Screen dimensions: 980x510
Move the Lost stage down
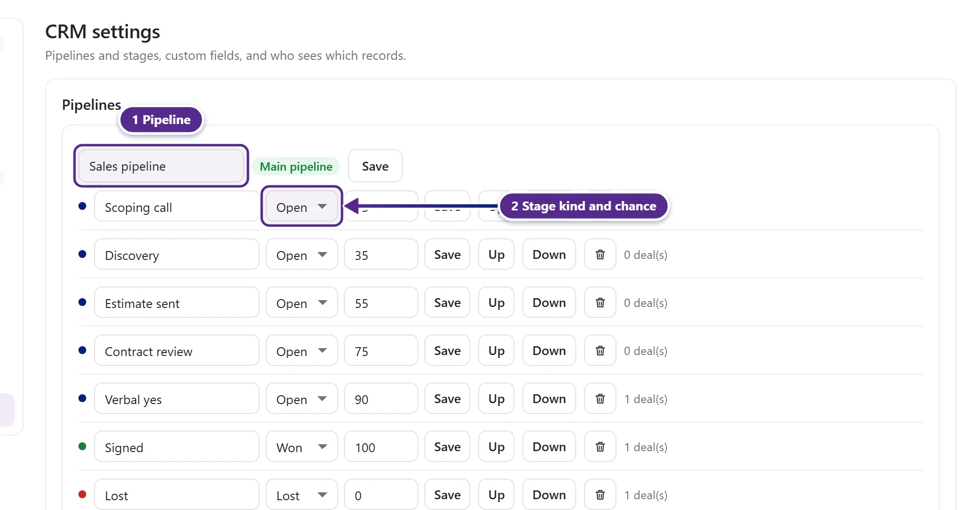pyautogui.click(x=549, y=495)
